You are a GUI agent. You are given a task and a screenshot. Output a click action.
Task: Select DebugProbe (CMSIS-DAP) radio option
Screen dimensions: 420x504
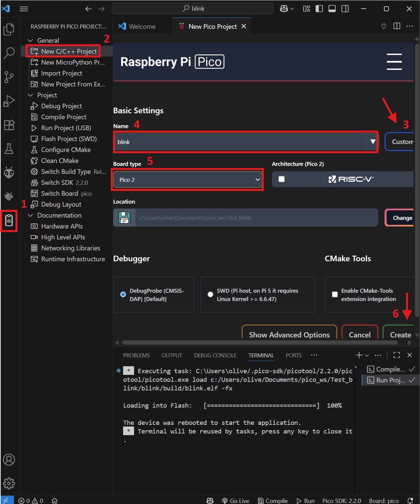pos(123,294)
